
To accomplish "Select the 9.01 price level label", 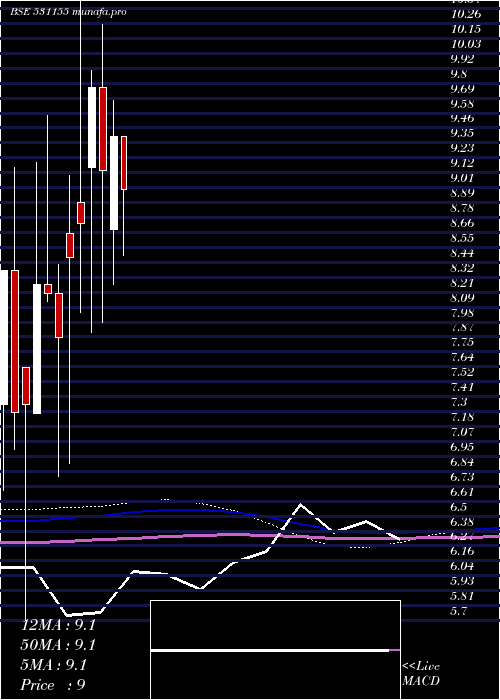I will point(463,178).
